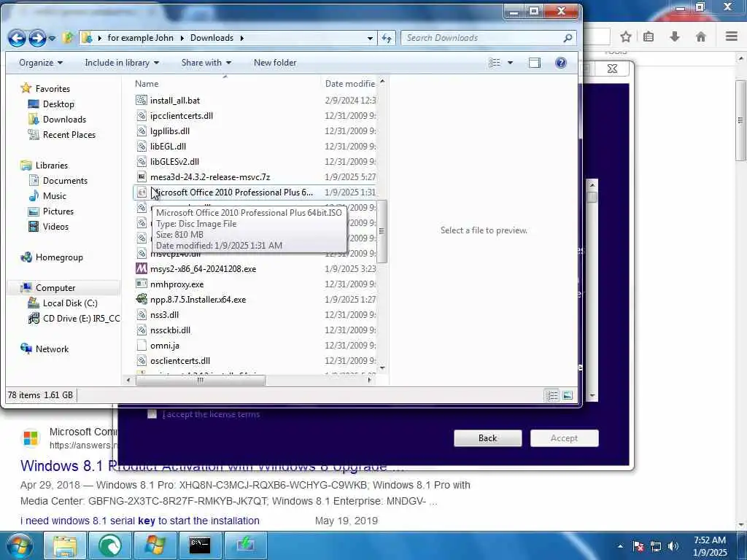Select nssckbi.dll file
Viewport: 747px width, 560px height.
[x=170, y=330]
